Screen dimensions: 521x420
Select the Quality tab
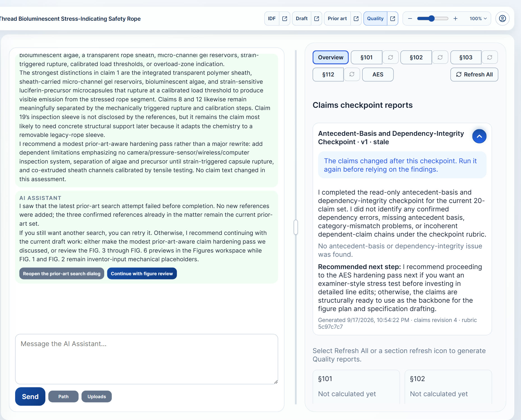tap(375, 18)
